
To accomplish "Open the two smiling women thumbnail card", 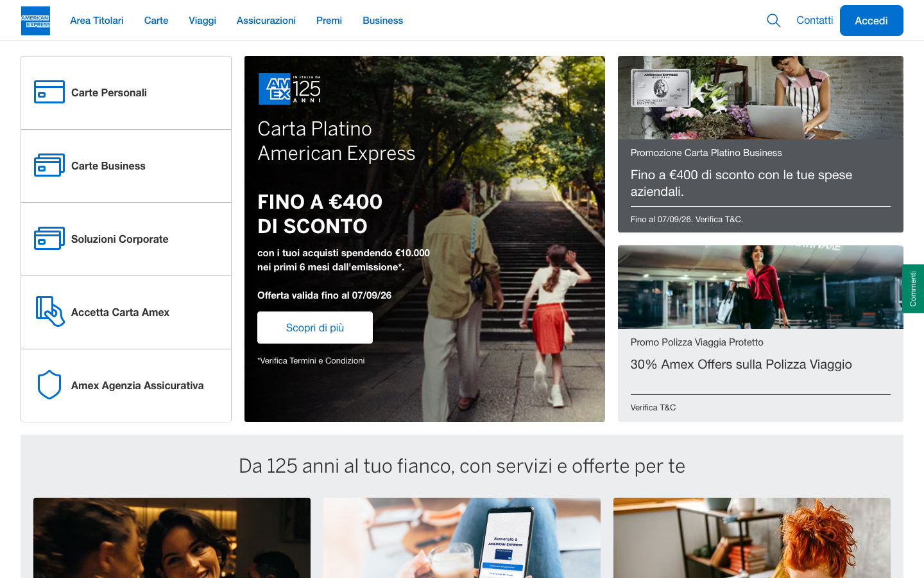I will coord(172,538).
